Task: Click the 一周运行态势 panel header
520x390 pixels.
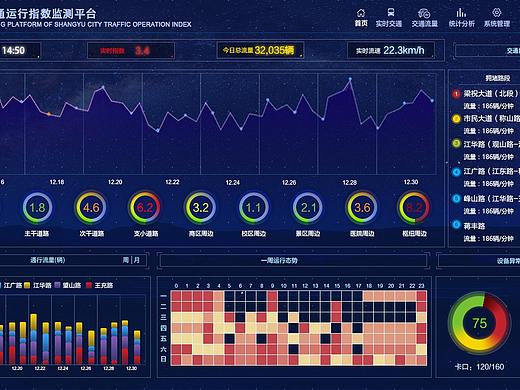Action: pos(279,260)
